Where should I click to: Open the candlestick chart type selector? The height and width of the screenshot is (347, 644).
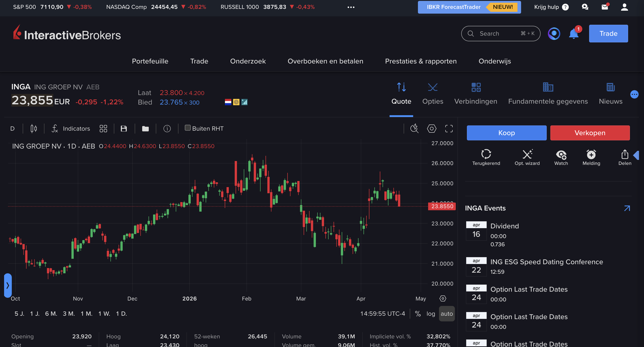coord(34,129)
